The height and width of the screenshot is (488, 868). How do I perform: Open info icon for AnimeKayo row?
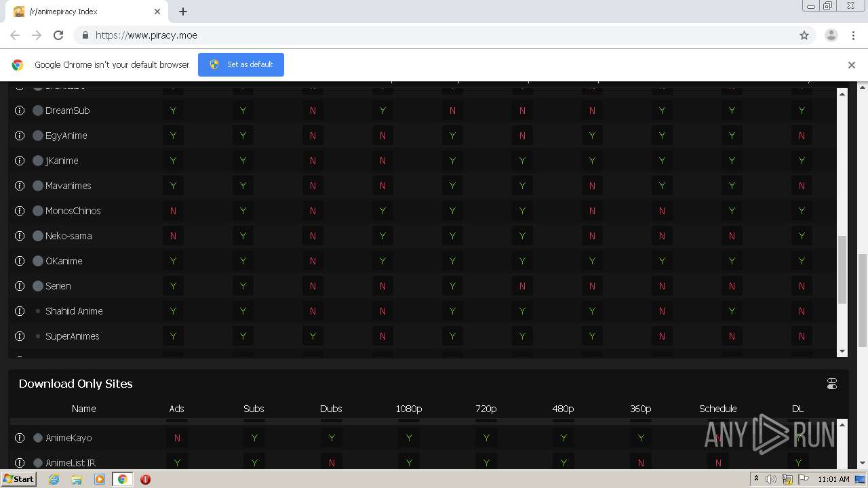click(20, 438)
